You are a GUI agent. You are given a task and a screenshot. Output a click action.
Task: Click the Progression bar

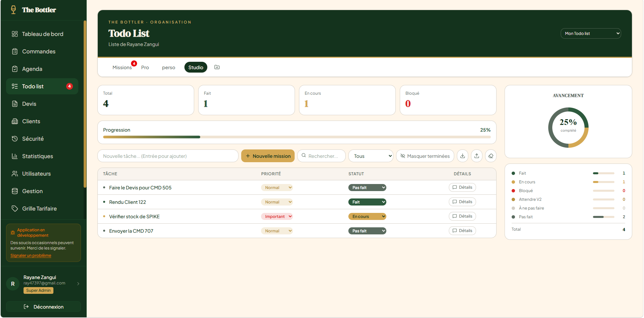coord(297,137)
